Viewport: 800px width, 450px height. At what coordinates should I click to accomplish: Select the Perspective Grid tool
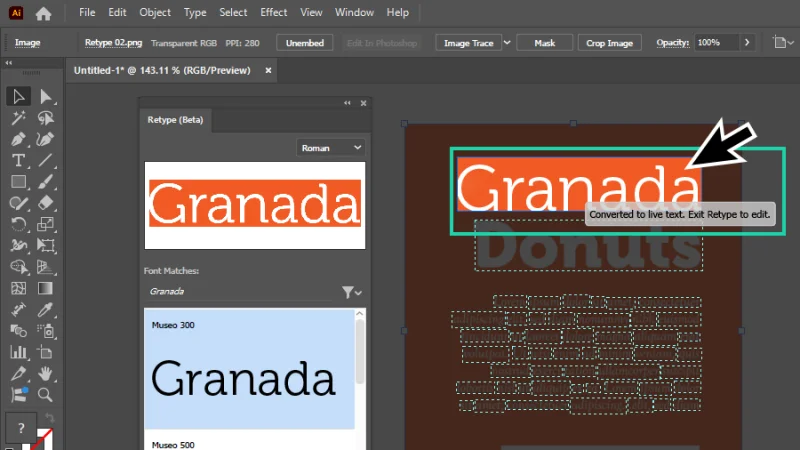click(45, 267)
